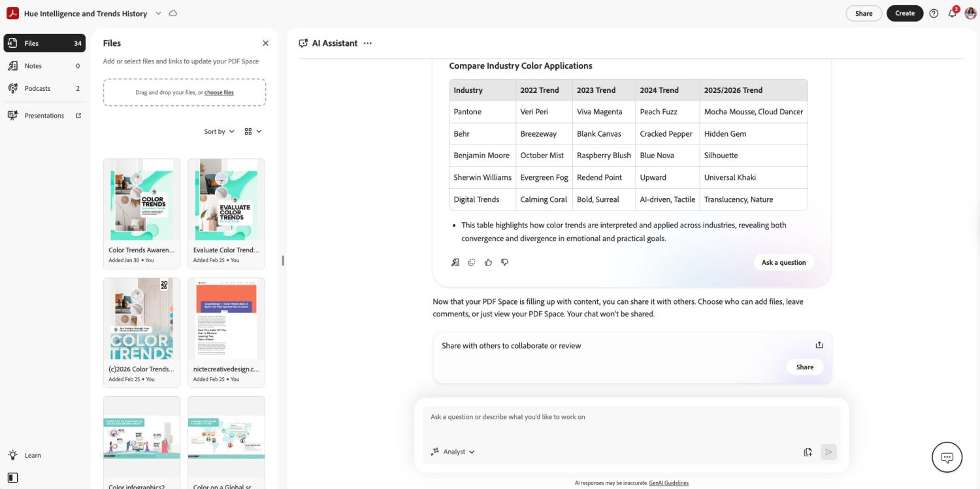Open the AI Assistant more options menu

367,43
